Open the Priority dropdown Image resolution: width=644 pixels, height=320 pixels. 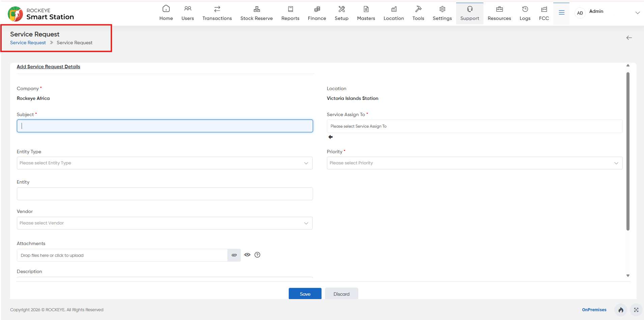pyautogui.click(x=474, y=163)
